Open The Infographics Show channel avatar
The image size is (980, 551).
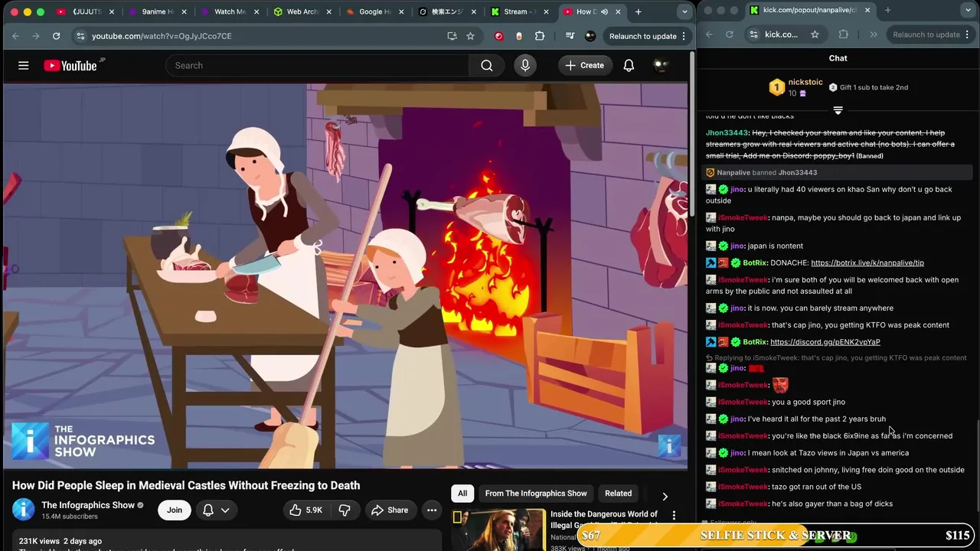coord(24,510)
